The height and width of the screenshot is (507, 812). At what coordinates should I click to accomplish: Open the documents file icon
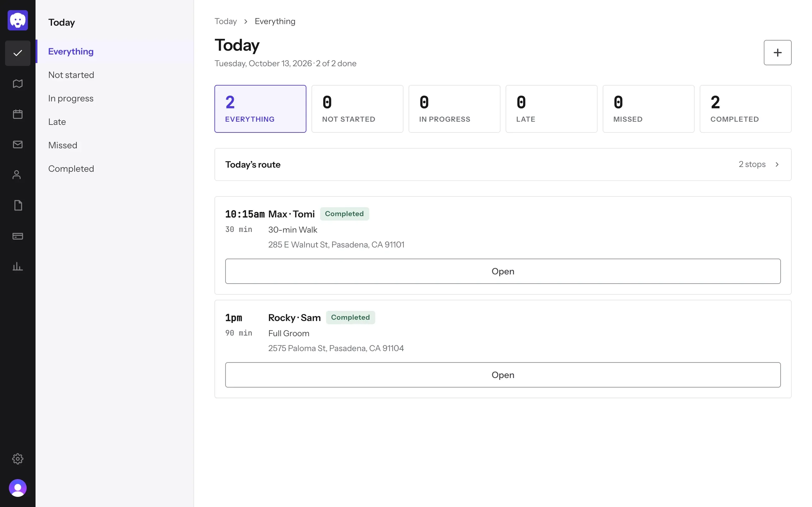[x=17, y=206]
